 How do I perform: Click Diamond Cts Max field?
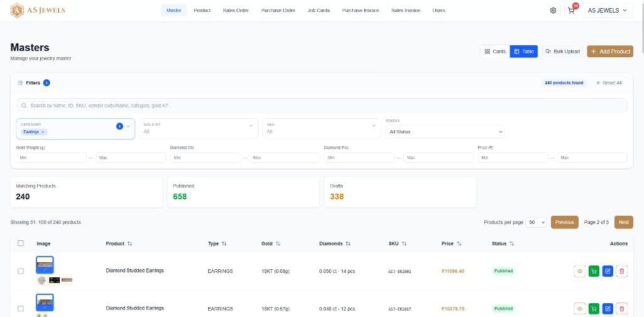(x=284, y=158)
